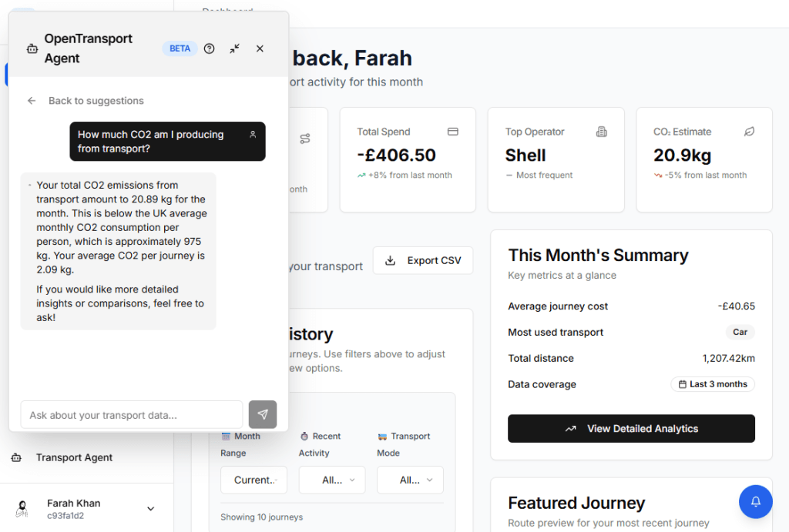The image size is (789, 532).
Task: Click the Total Spend card icon
Action: 453,132
